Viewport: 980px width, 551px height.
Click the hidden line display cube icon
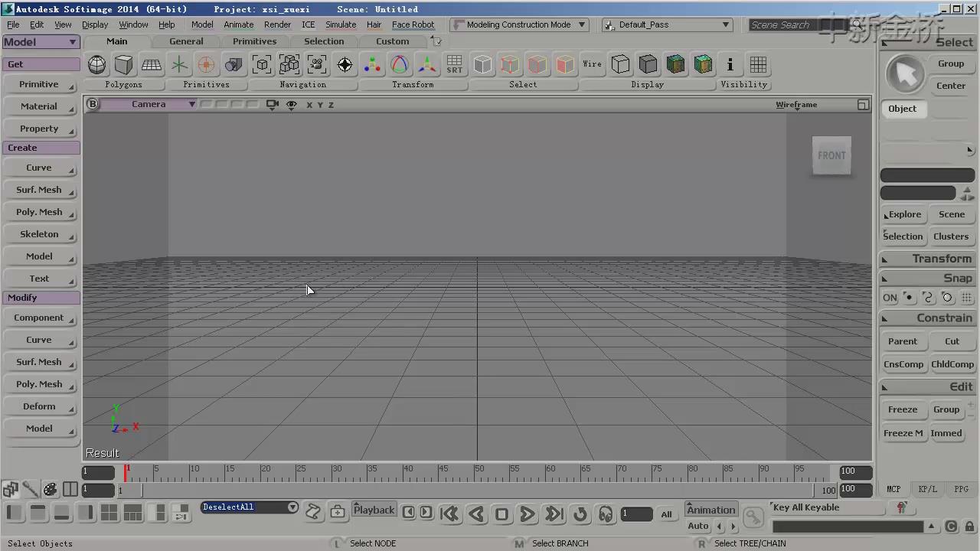(620, 64)
